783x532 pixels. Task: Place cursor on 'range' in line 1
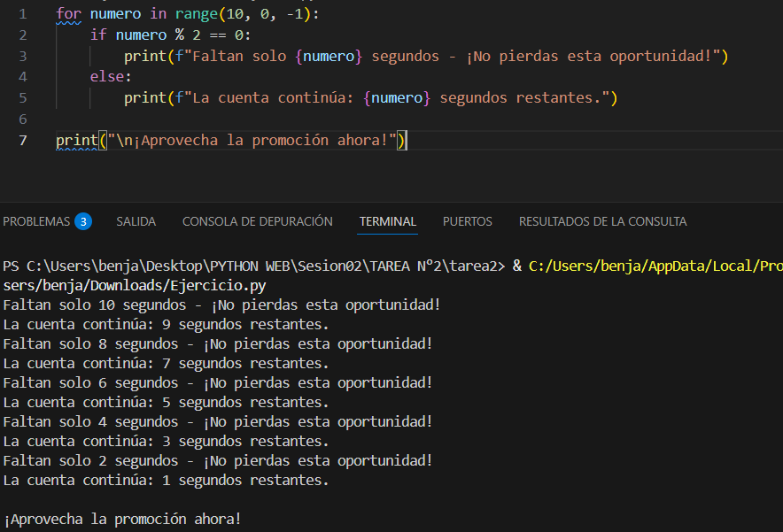(196, 14)
